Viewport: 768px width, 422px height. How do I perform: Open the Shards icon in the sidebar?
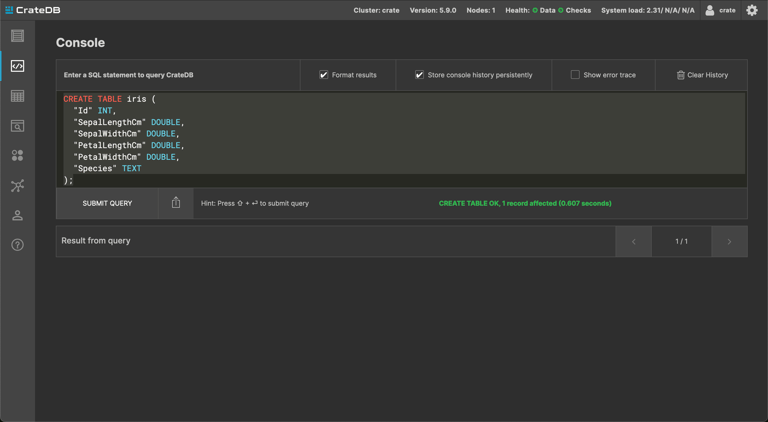pos(18,156)
